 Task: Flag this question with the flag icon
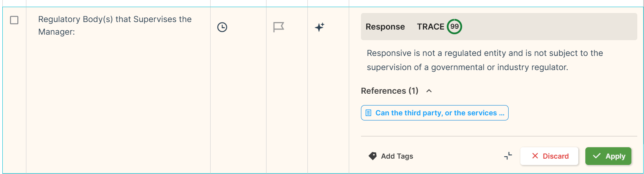point(279,27)
